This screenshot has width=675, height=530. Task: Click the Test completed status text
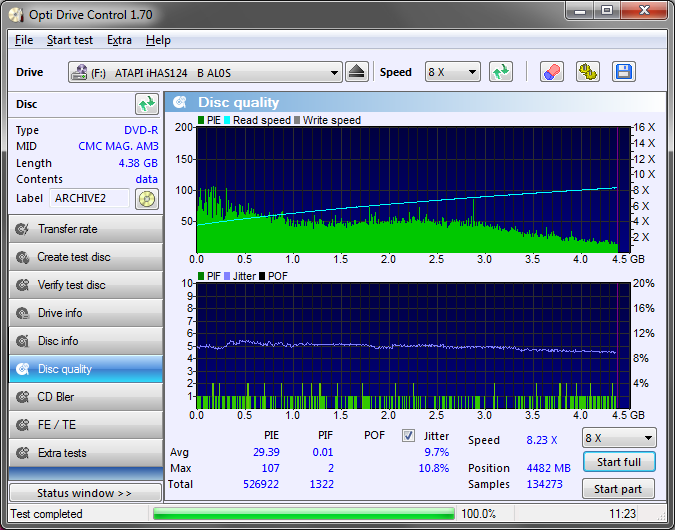[x=46, y=514]
